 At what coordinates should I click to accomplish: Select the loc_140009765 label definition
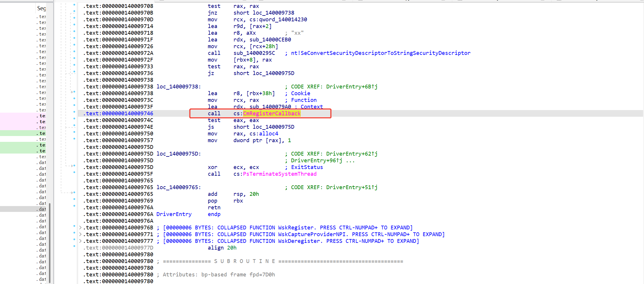(x=179, y=187)
